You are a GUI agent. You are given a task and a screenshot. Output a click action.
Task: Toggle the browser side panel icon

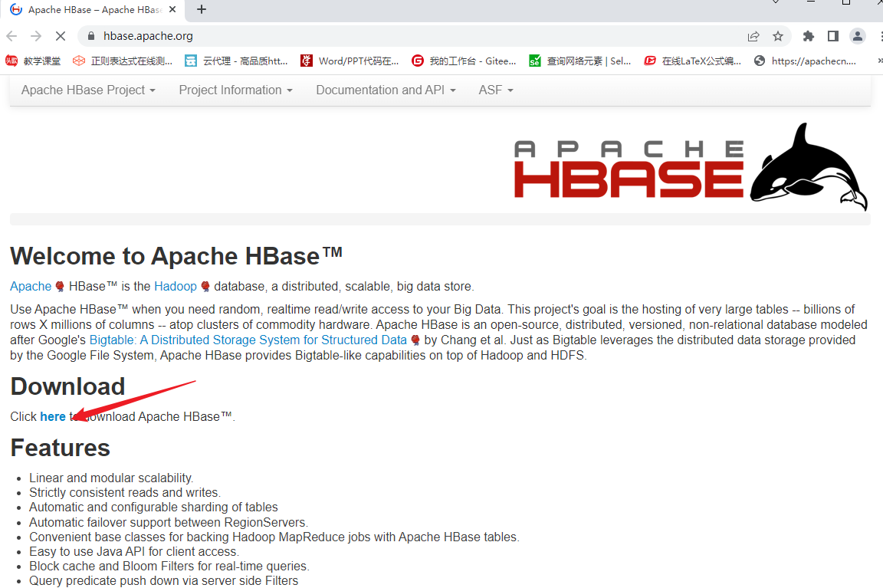[833, 36]
